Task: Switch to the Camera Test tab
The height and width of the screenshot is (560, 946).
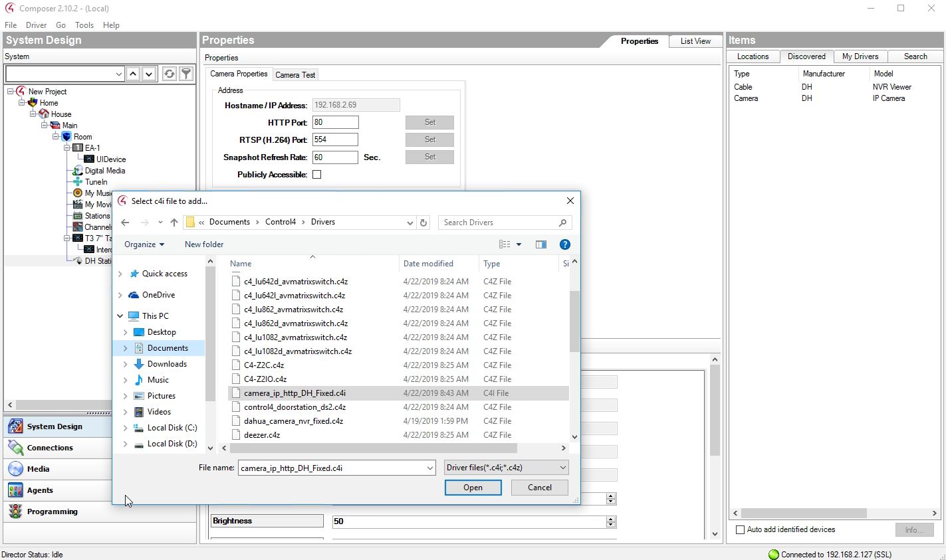Action: [295, 75]
